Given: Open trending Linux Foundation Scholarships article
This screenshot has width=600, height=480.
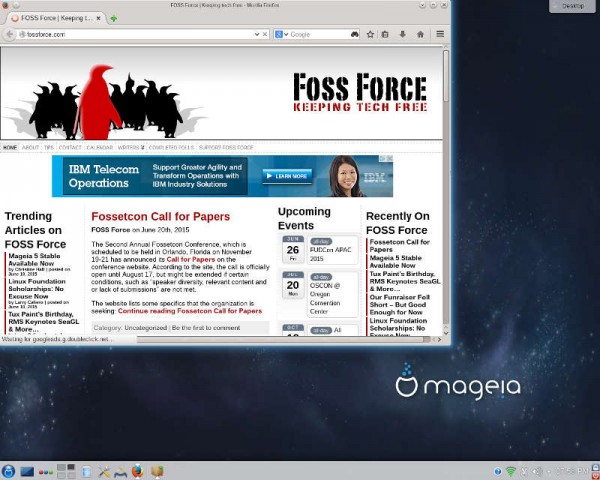Looking at the screenshot, I should [37, 289].
